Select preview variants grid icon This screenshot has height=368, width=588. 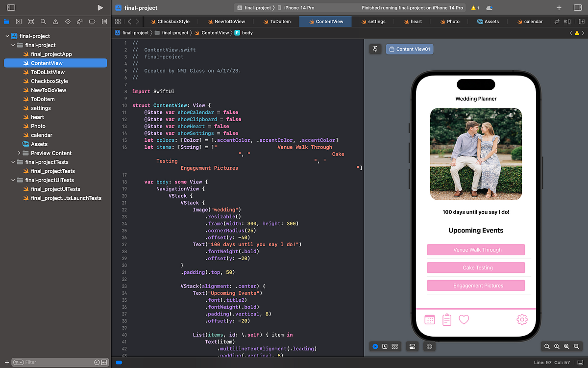point(394,346)
